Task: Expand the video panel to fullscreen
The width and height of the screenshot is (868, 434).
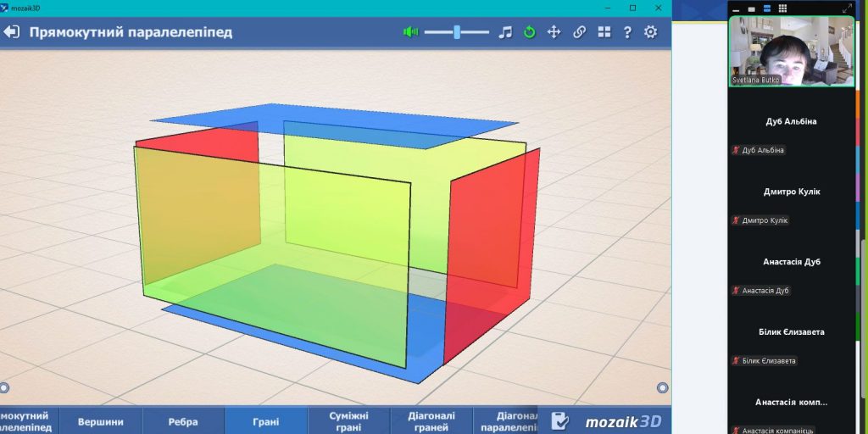Action: pyautogui.click(x=847, y=8)
